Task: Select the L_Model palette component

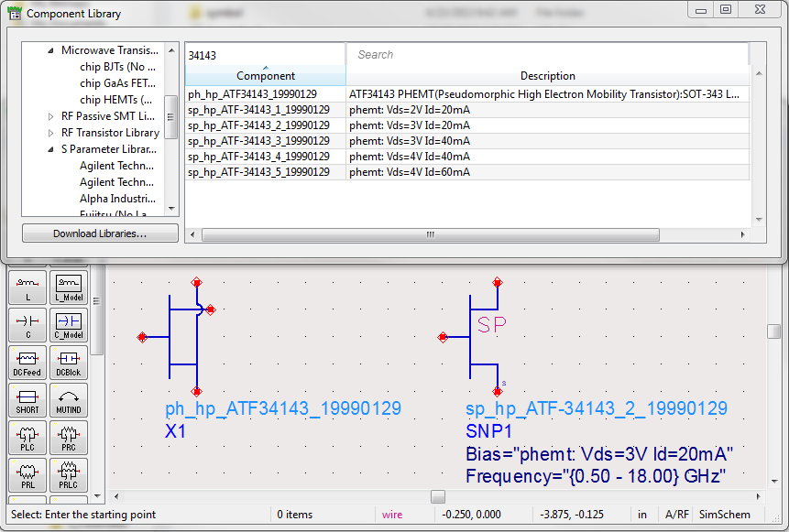Action: pos(68,288)
